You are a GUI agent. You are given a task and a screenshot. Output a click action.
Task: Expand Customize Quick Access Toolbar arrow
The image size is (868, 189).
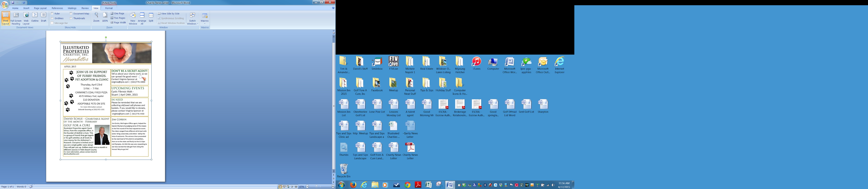pos(29,3)
